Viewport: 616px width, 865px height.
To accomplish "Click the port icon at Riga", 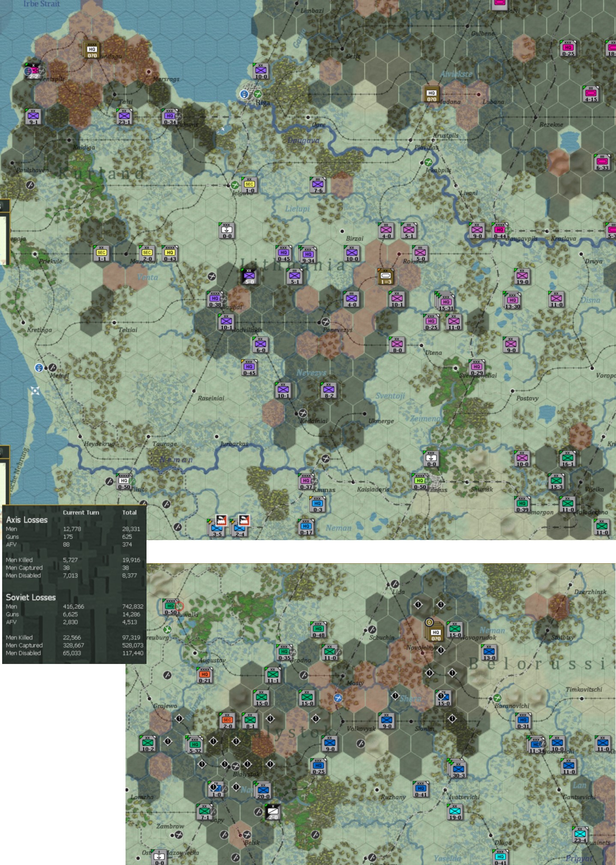I will [x=244, y=94].
